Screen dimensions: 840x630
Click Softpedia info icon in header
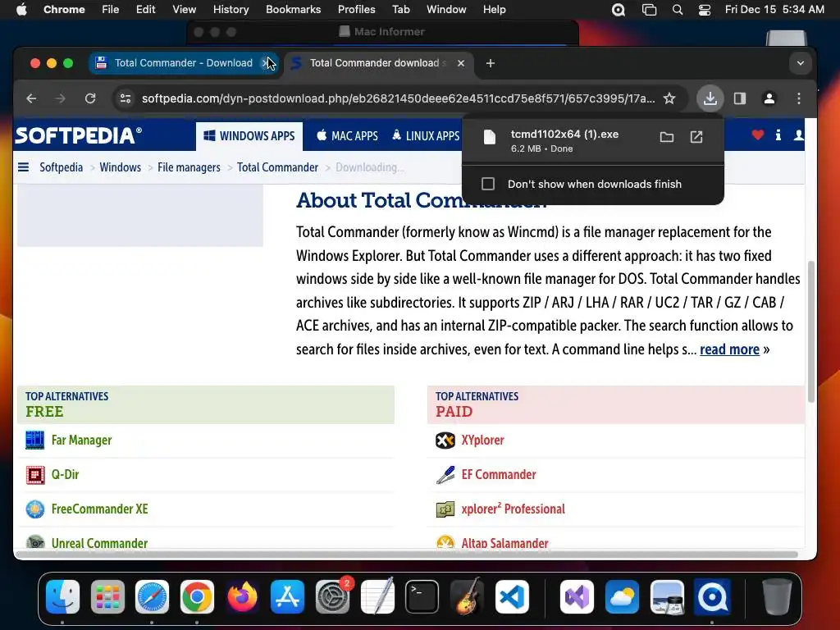(778, 135)
